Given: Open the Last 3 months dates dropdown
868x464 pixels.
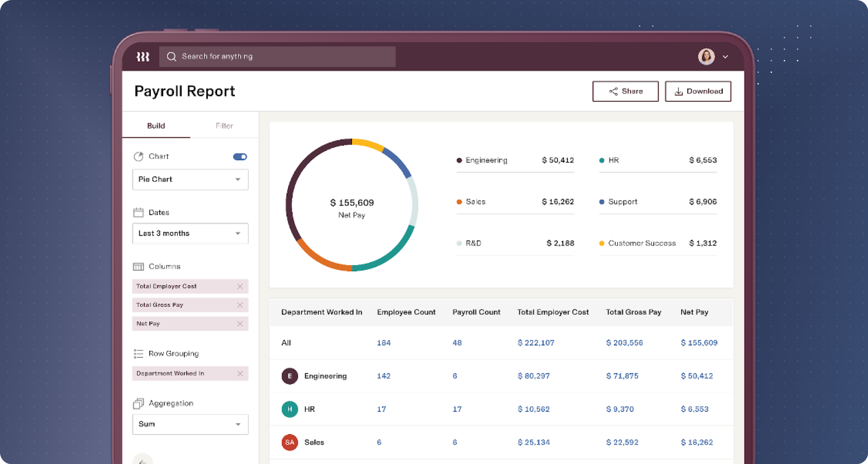Looking at the screenshot, I should click(190, 233).
